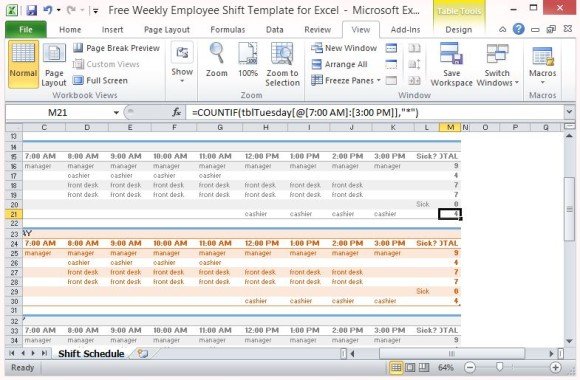Open a New Window
Screen dimensions: 580x380
tap(344, 48)
